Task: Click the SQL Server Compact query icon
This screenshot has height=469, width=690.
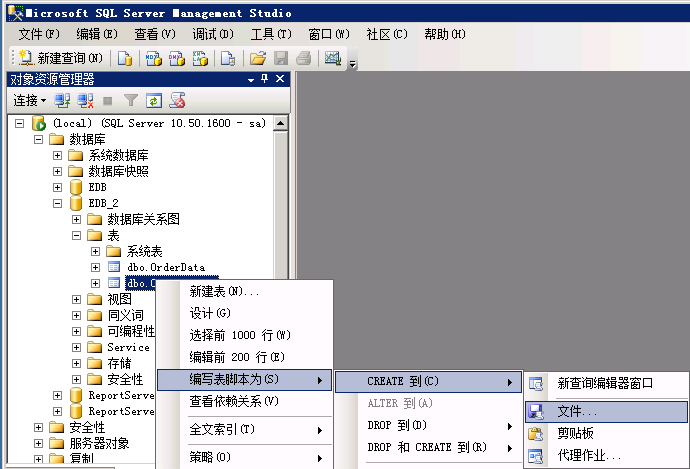Action: [228, 58]
